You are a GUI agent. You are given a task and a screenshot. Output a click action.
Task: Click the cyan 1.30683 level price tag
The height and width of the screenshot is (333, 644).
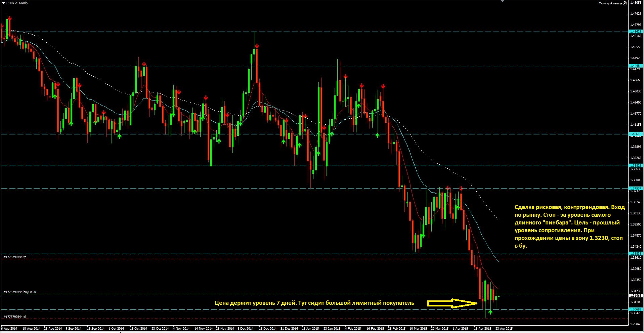[x=635, y=309]
